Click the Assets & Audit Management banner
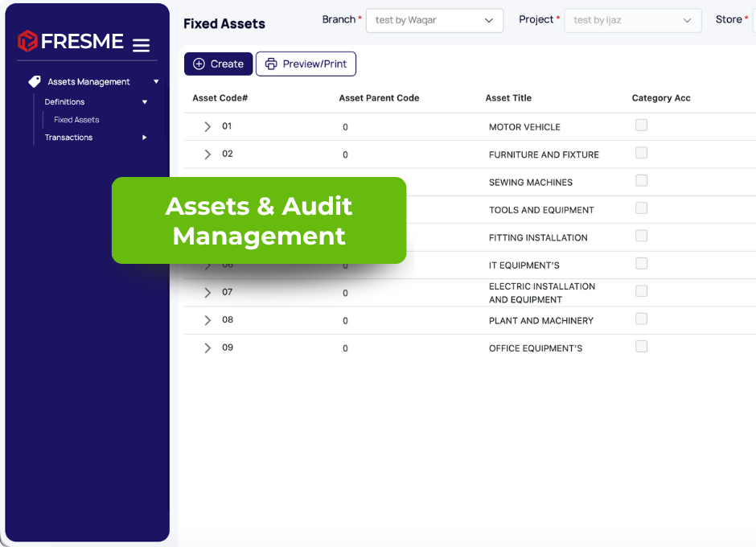 [259, 220]
